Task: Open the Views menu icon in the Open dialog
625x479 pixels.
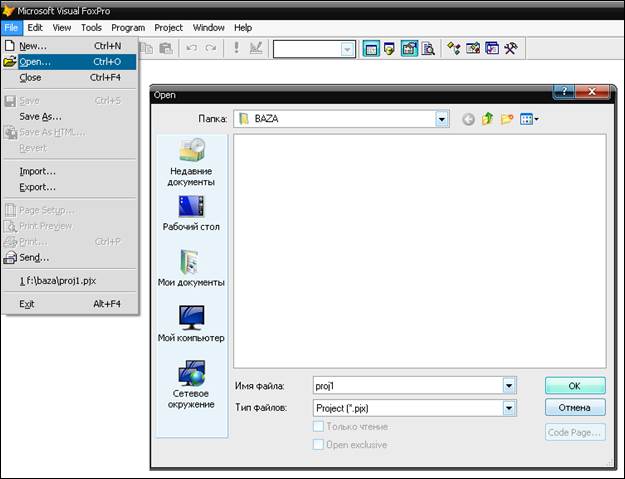Action: 529,119
